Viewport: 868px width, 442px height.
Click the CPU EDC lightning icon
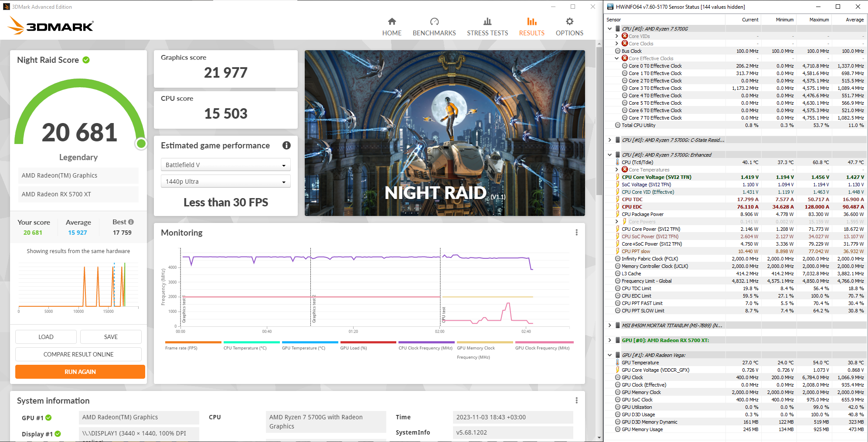pyautogui.click(x=618, y=207)
